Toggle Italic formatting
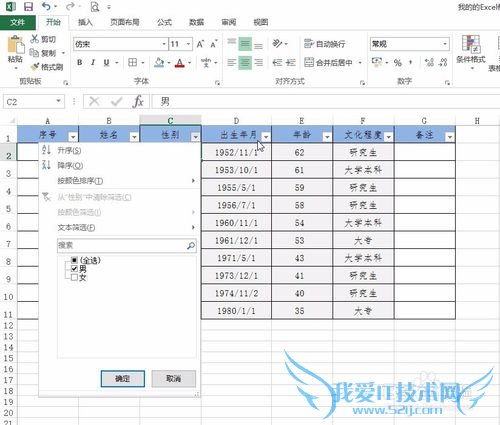This screenshot has height=425, width=500. pyautogui.click(x=93, y=62)
